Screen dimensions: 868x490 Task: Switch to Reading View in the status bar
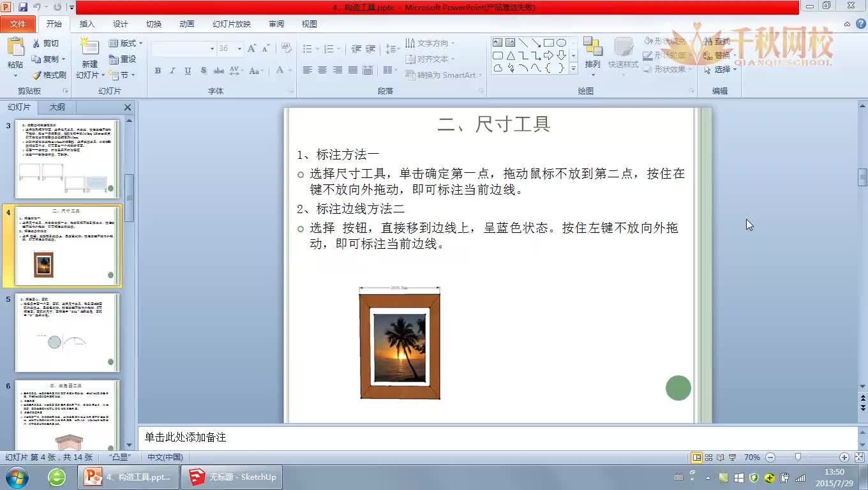[x=720, y=457]
